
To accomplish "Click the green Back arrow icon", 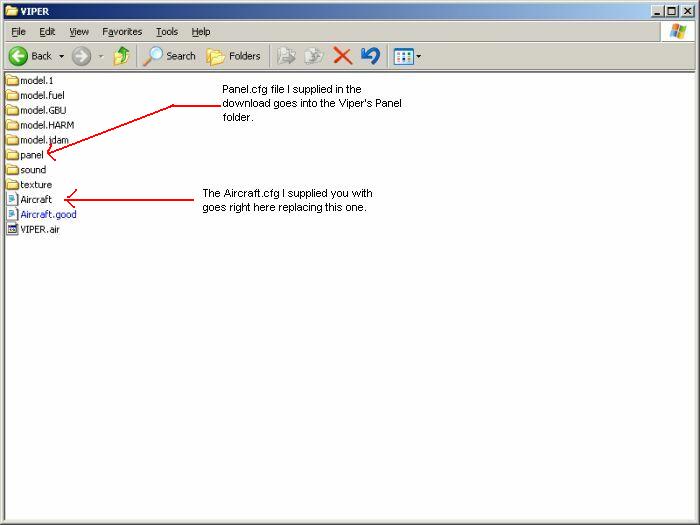I will tap(18, 56).
